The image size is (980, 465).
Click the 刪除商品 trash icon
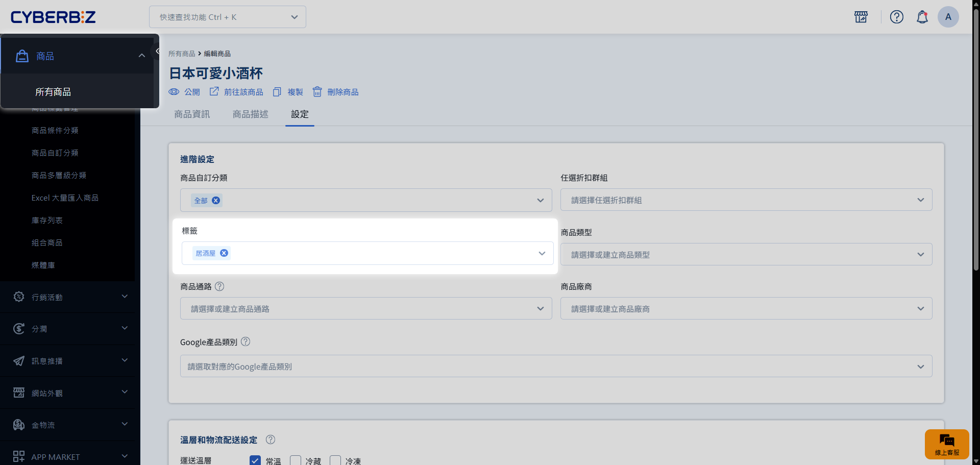tap(317, 92)
